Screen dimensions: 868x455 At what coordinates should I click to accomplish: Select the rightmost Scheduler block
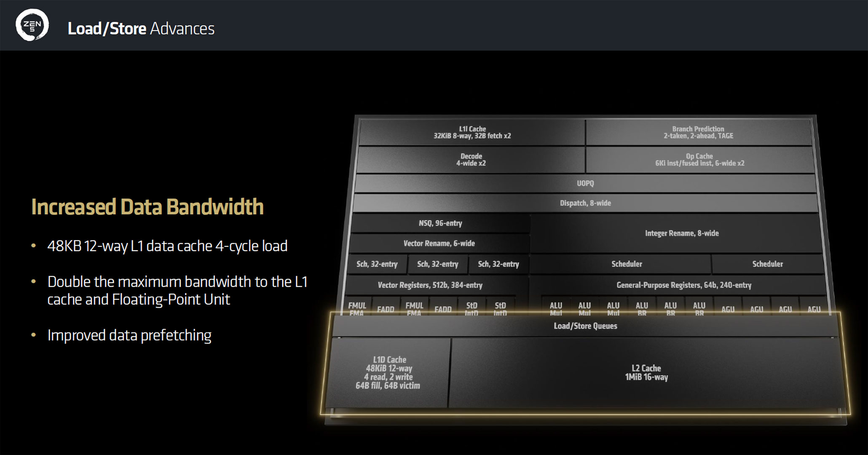(767, 264)
